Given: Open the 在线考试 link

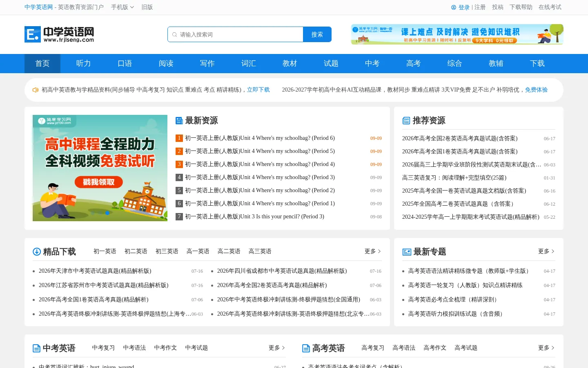Looking at the screenshot, I should (550, 7).
